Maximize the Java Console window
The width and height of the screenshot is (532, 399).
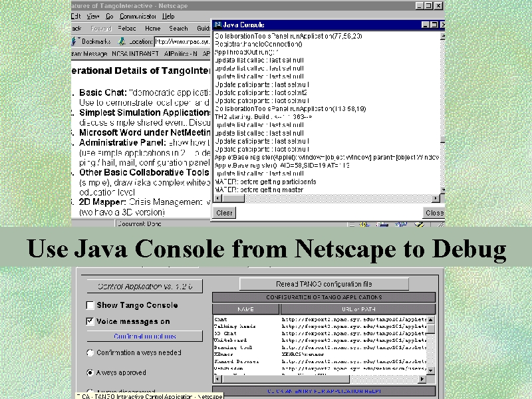click(x=434, y=25)
